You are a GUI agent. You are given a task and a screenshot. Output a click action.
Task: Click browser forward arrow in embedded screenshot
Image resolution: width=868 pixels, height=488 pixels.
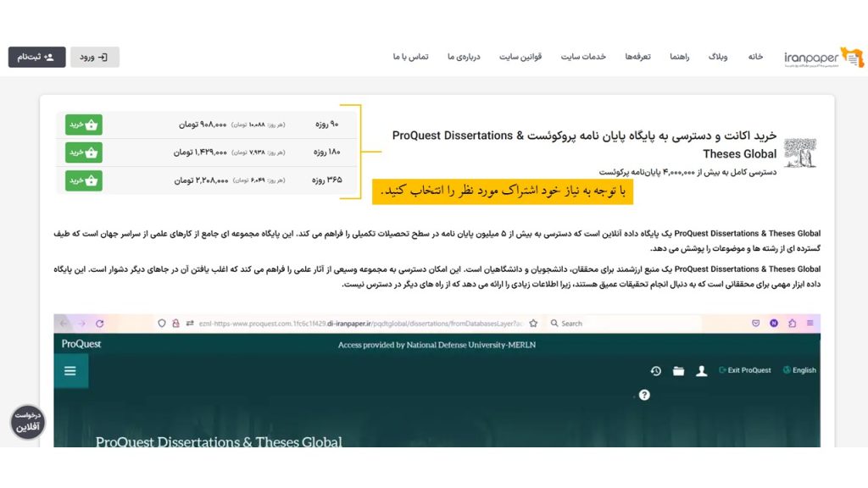[82, 323]
